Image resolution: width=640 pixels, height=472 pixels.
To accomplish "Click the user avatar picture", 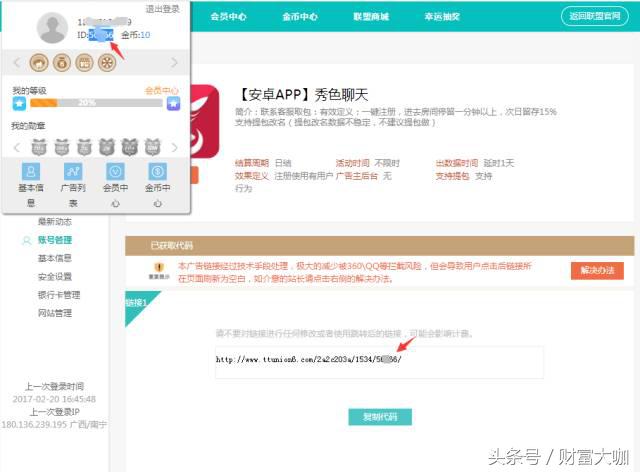I will 52,27.
